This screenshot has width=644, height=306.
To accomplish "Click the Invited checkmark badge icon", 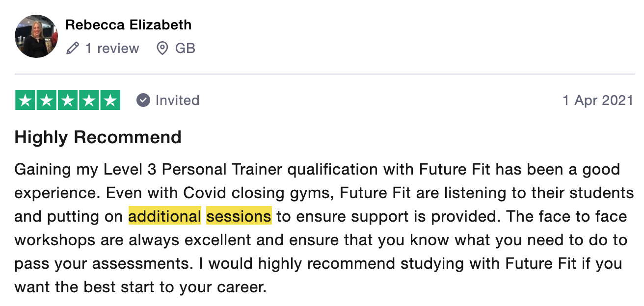I will coord(143,100).
